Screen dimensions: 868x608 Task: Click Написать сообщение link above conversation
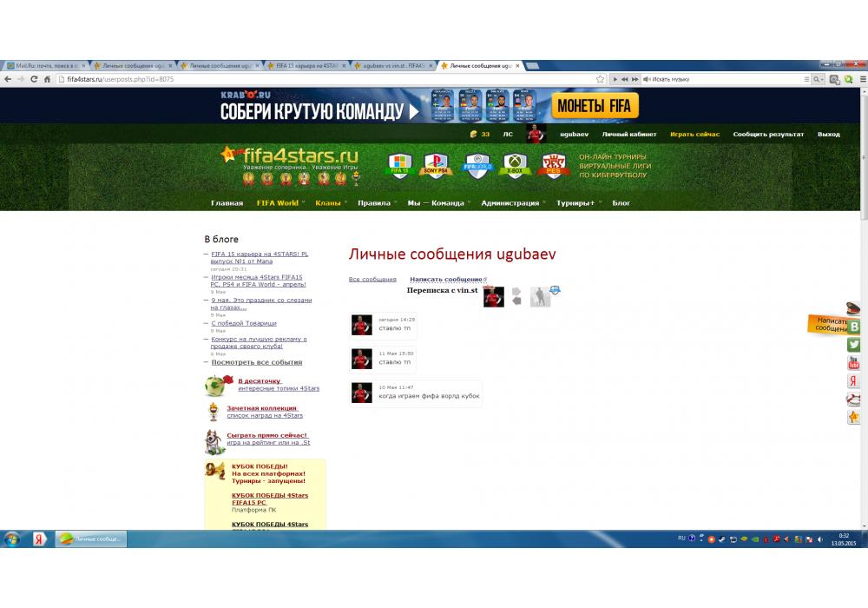click(446, 280)
